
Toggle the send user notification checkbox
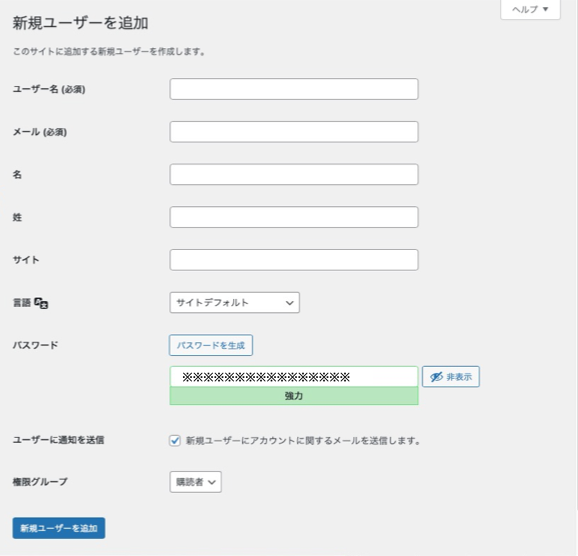pyautogui.click(x=175, y=440)
